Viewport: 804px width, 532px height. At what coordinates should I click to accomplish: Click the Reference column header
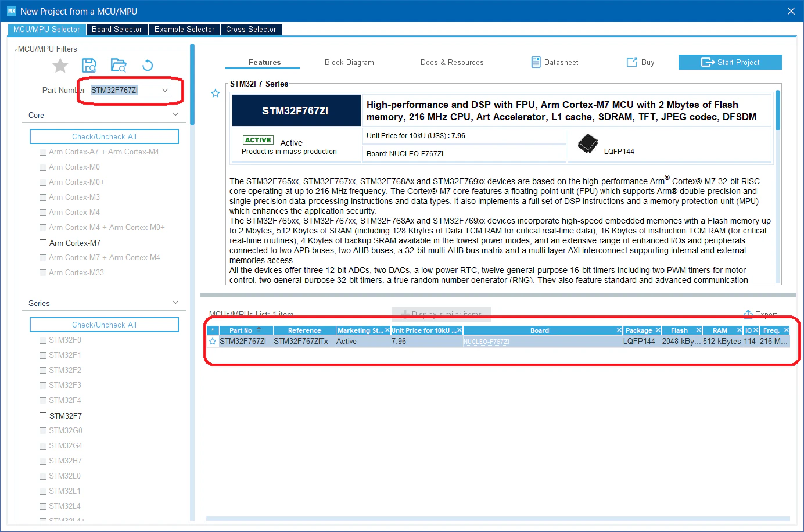[304, 330]
